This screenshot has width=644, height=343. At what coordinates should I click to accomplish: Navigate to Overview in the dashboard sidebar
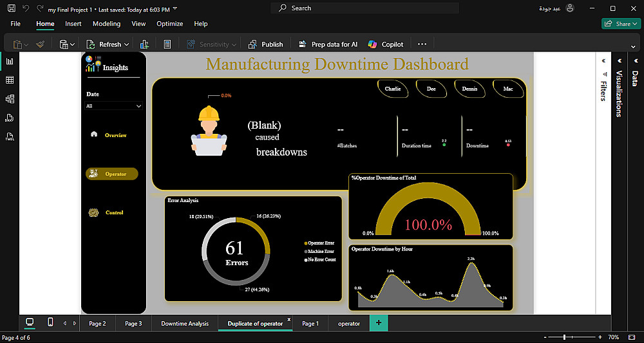(109, 135)
